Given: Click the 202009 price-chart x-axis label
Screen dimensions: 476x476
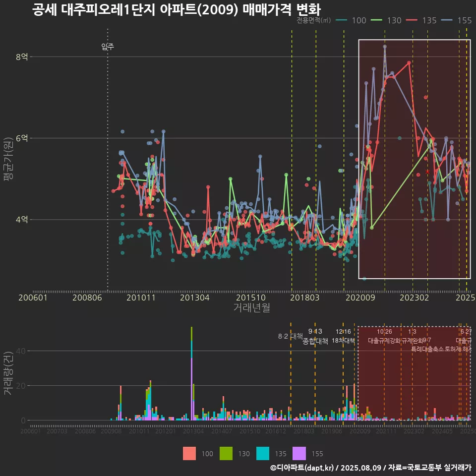Looking at the screenshot, I should pos(360,297).
